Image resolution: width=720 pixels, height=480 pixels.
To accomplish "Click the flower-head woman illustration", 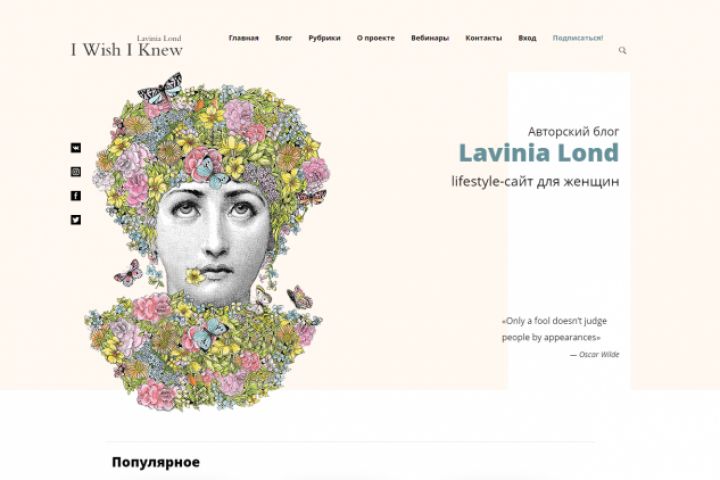I will [207, 241].
